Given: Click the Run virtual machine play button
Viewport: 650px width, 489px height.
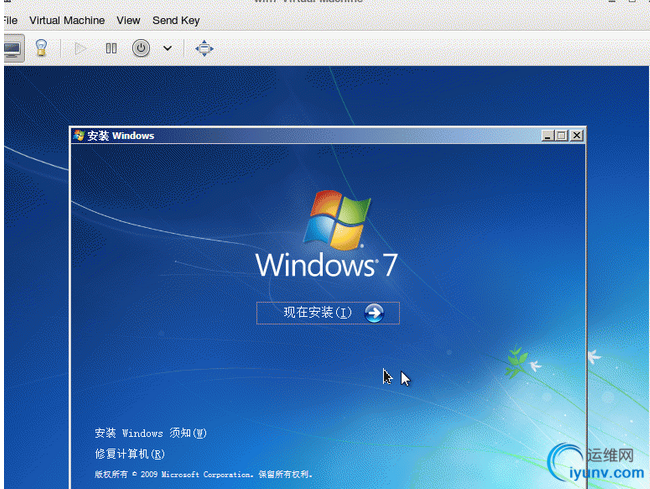Looking at the screenshot, I should [80, 48].
